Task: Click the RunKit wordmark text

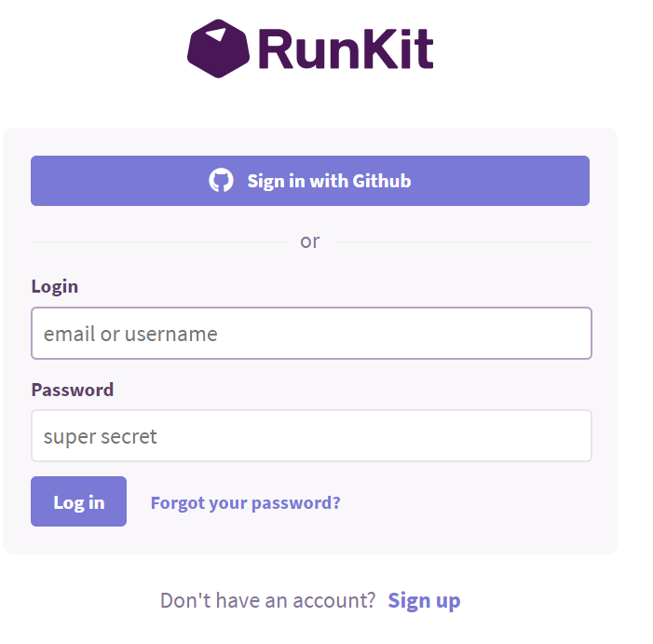Action: pos(347,48)
